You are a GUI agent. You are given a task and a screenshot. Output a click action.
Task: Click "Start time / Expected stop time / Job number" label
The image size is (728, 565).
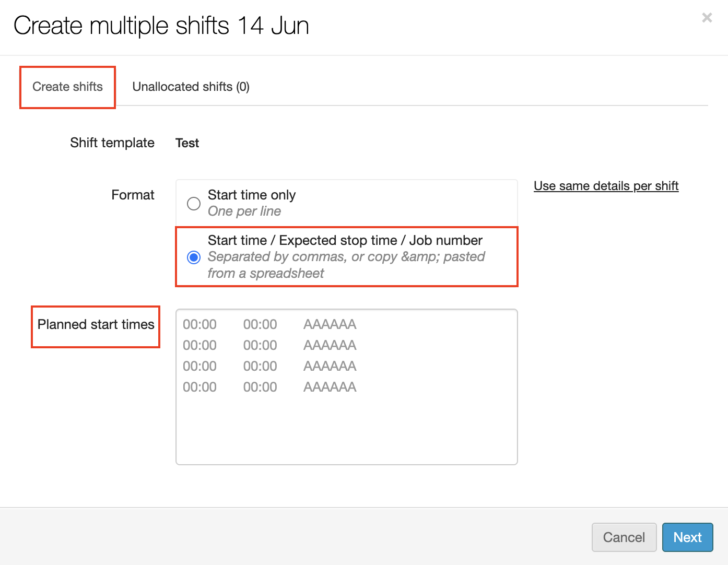pyautogui.click(x=345, y=240)
